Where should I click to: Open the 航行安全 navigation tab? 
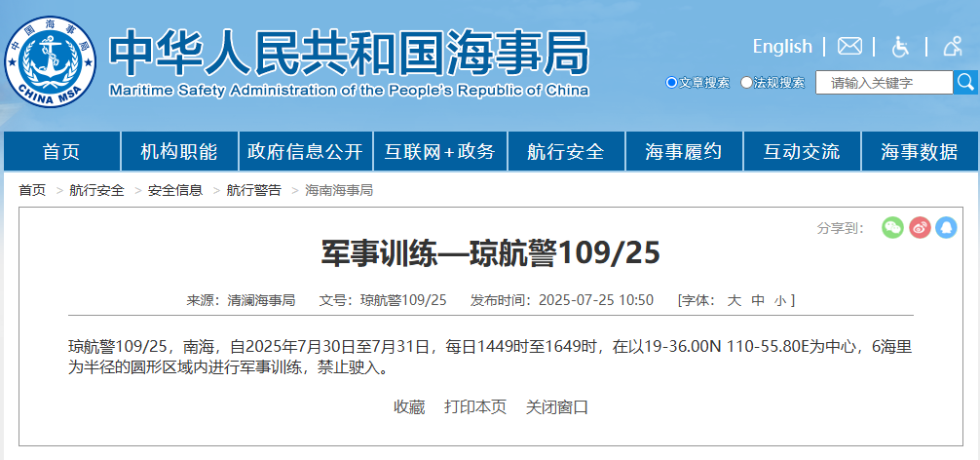(x=566, y=151)
